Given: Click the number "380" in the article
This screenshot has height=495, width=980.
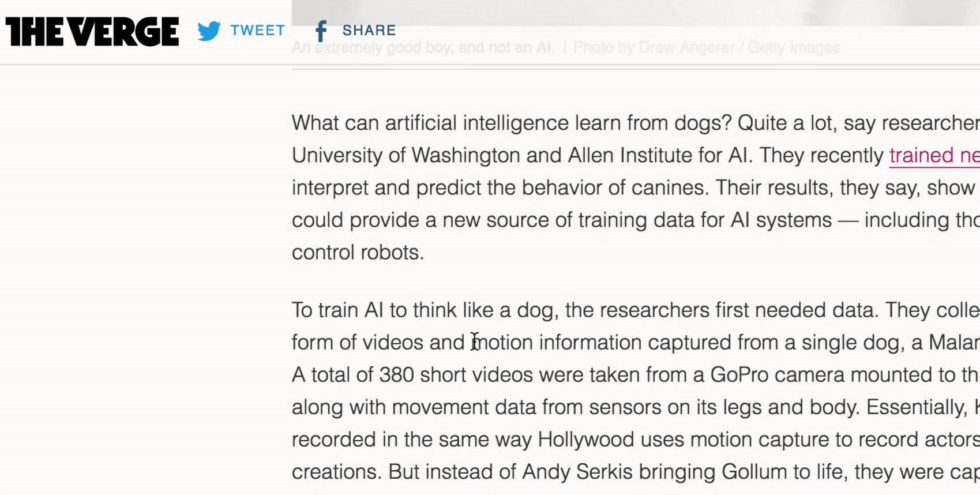Looking at the screenshot, I should pyautogui.click(x=396, y=375).
